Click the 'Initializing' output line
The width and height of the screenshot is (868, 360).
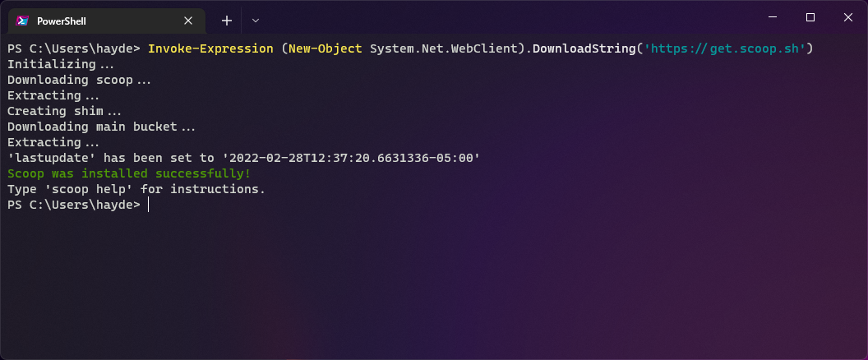(61, 64)
